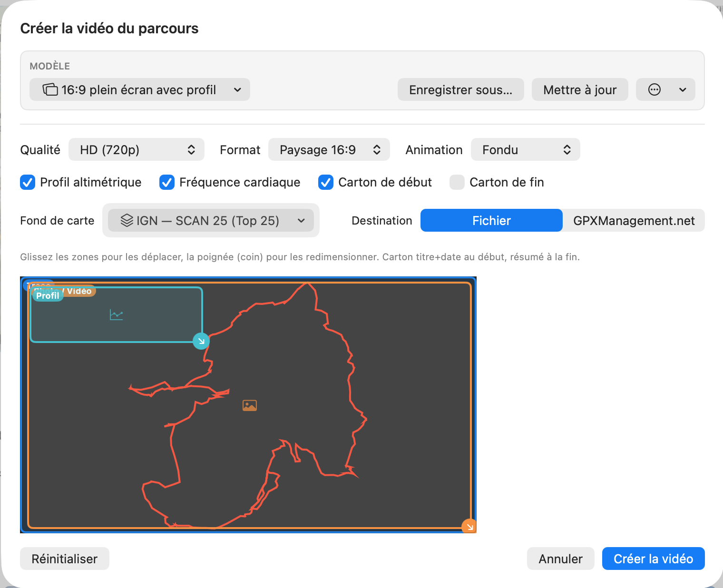Viewport: 723px width, 588px height.
Task: Open the Format 'Paysage 16:9' popup
Action: 329,149
